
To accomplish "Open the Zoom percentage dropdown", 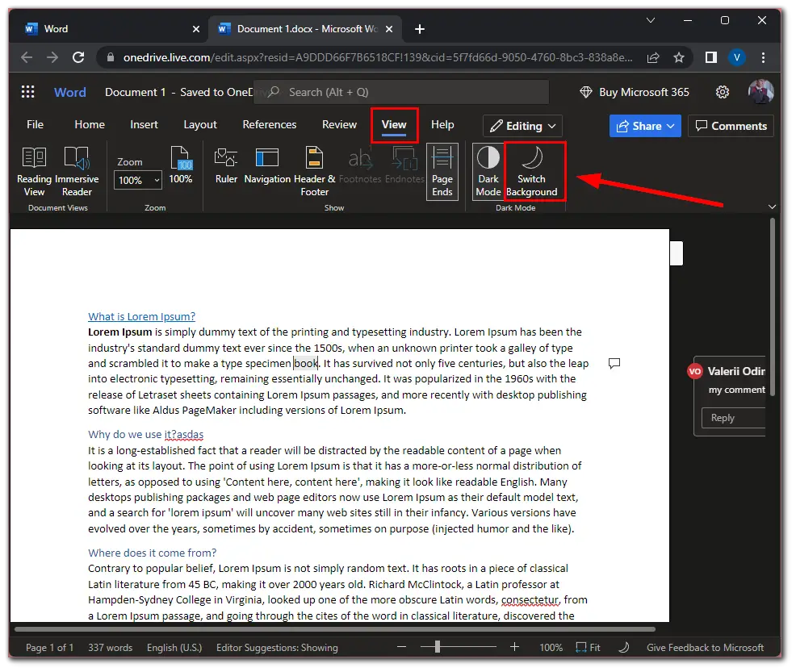I will [137, 180].
